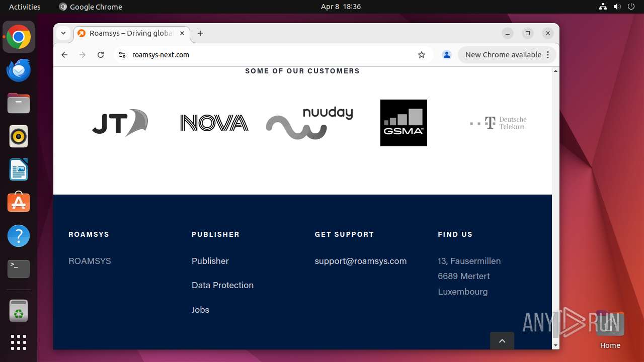Click the JT customer logo

(120, 123)
